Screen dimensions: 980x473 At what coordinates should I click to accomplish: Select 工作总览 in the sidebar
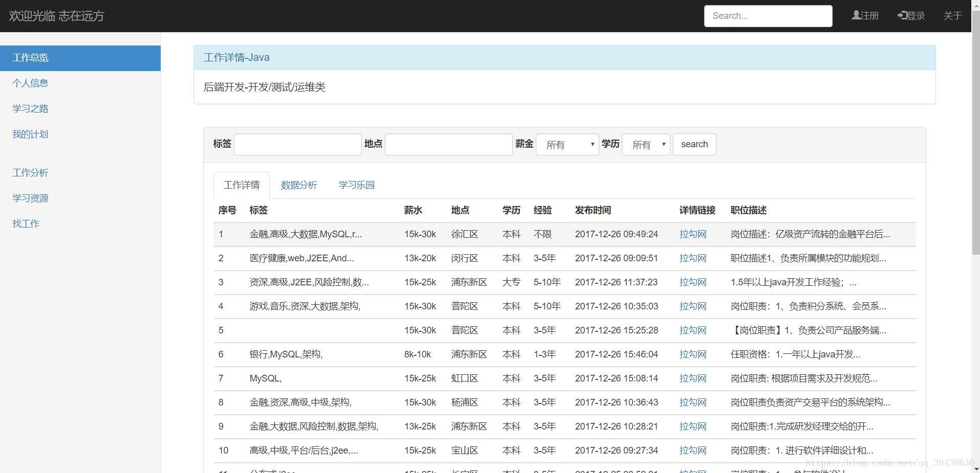point(80,58)
